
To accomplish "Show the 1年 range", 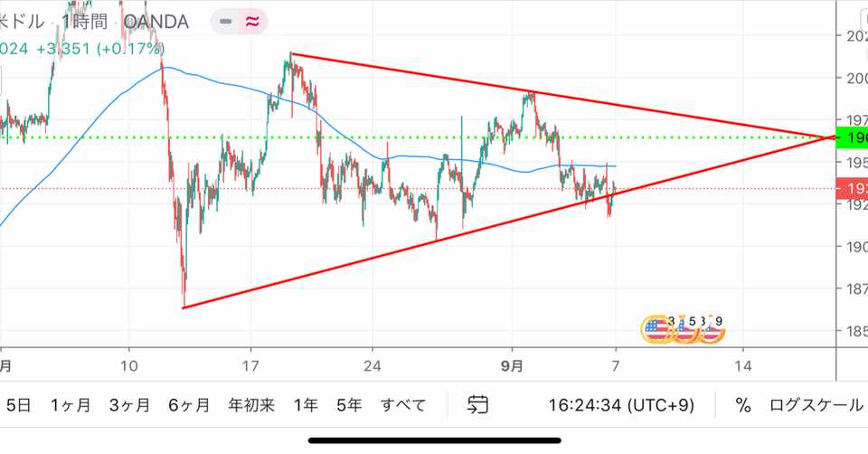I will (306, 405).
